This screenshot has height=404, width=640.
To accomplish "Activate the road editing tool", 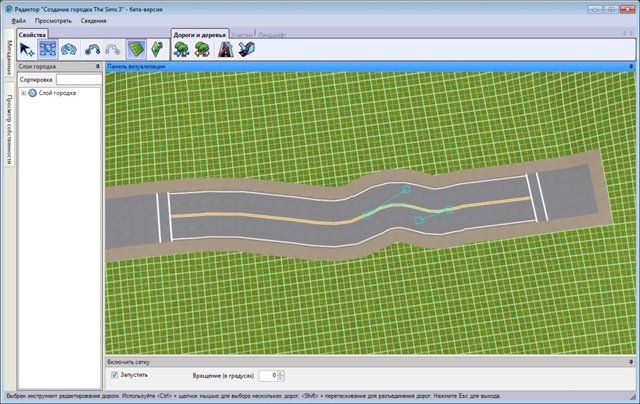I will click(x=47, y=48).
